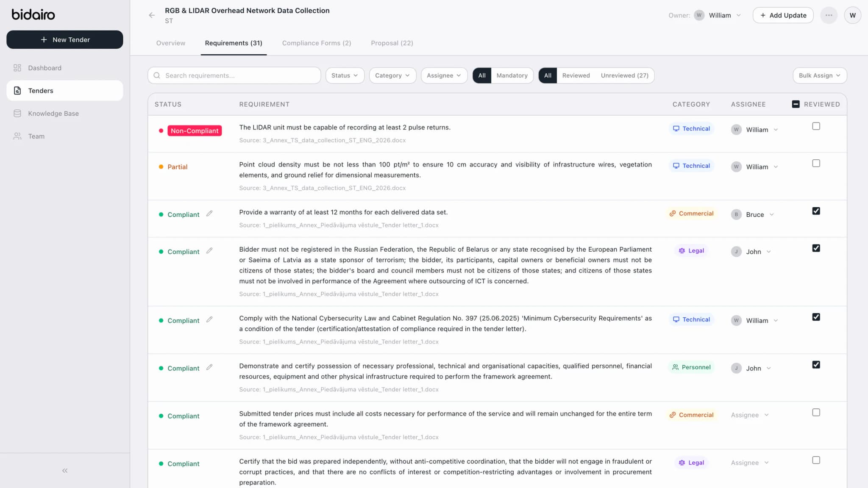Toggle the select-all Reviewed header checkbox

coord(796,104)
